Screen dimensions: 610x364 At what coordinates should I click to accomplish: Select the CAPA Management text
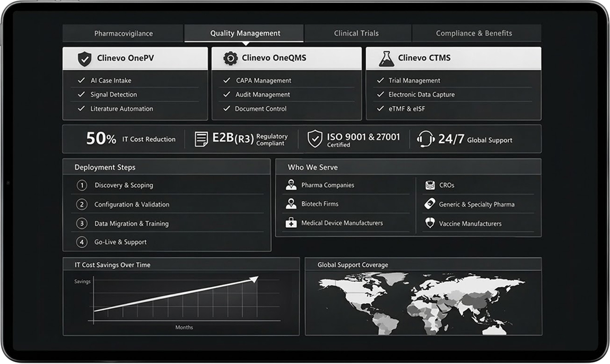click(x=264, y=81)
